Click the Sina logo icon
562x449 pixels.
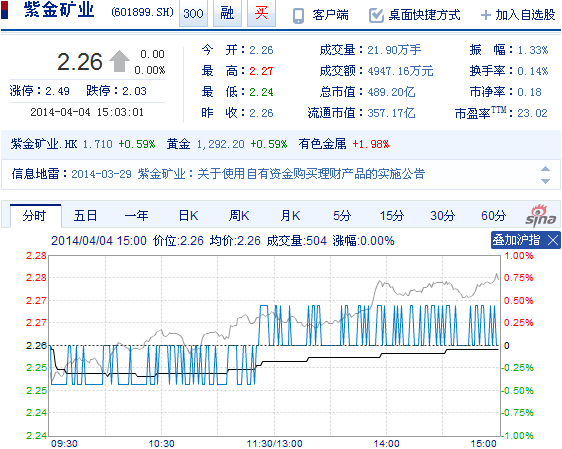[x=540, y=215]
